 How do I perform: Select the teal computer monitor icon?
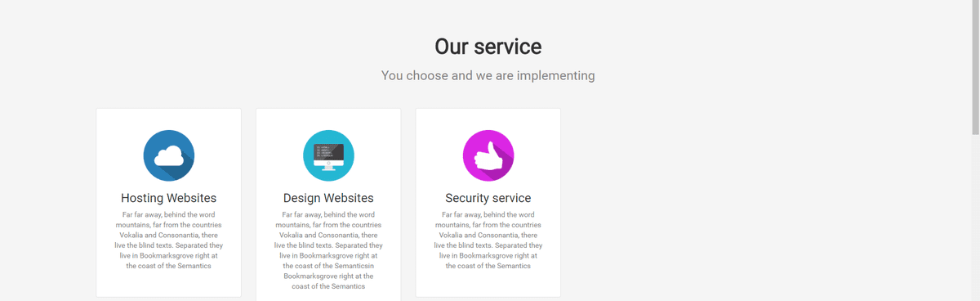pyautogui.click(x=328, y=155)
